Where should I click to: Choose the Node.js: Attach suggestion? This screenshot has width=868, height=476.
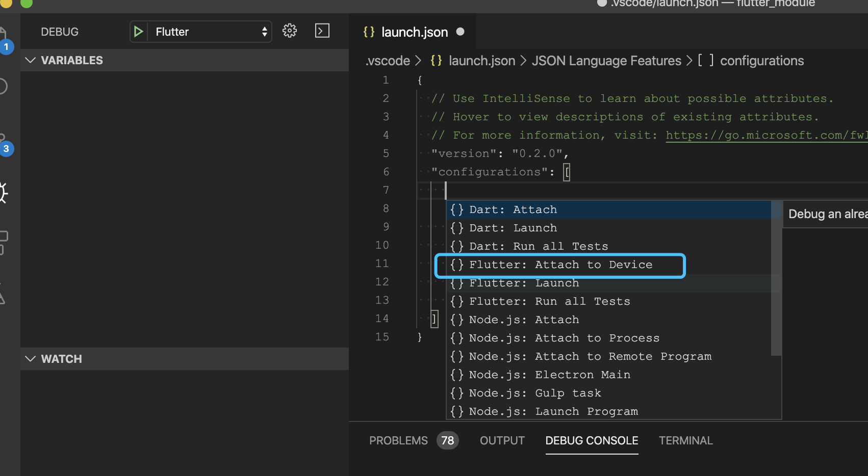click(x=609, y=320)
